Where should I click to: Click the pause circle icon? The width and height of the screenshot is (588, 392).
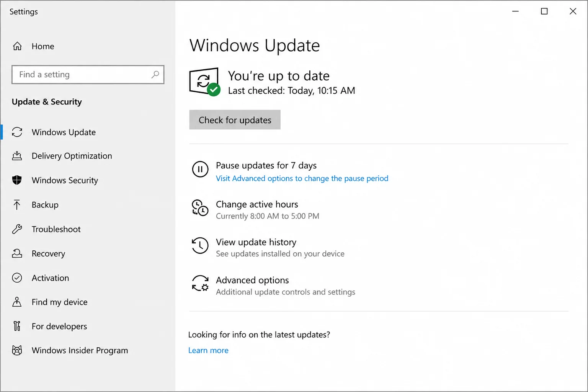(x=200, y=169)
